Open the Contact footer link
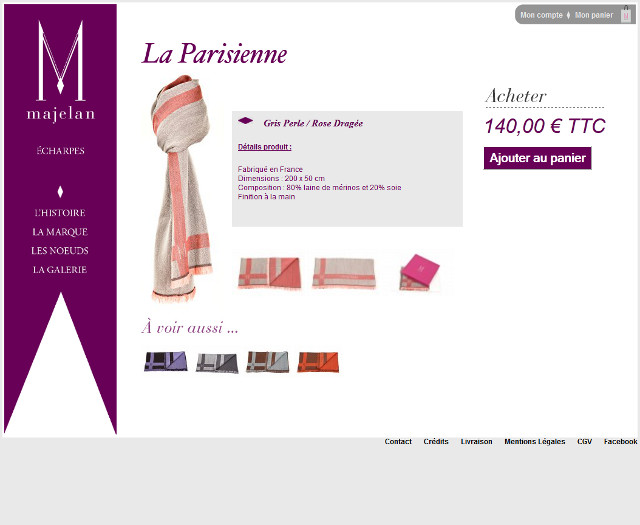The height and width of the screenshot is (525, 640). tap(398, 441)
